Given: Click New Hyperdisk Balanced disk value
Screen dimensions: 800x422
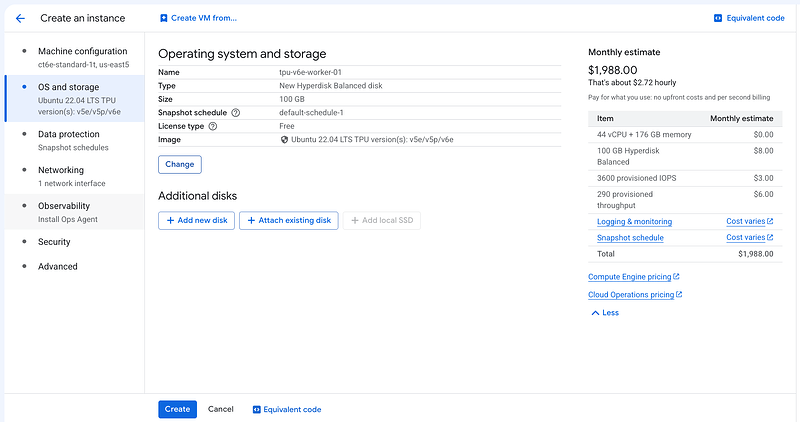Looking at the screenshot, I should [331, 86].
